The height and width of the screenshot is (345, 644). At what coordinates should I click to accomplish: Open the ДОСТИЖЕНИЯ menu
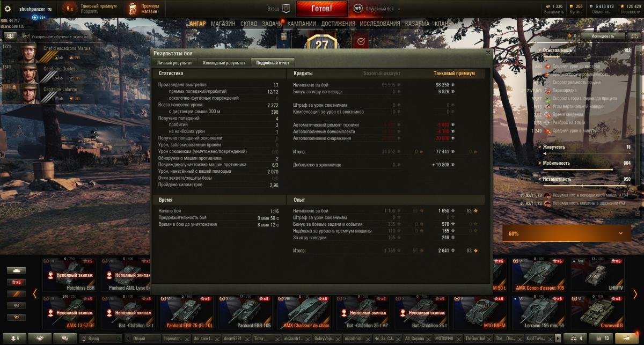[x=338, y=24]
